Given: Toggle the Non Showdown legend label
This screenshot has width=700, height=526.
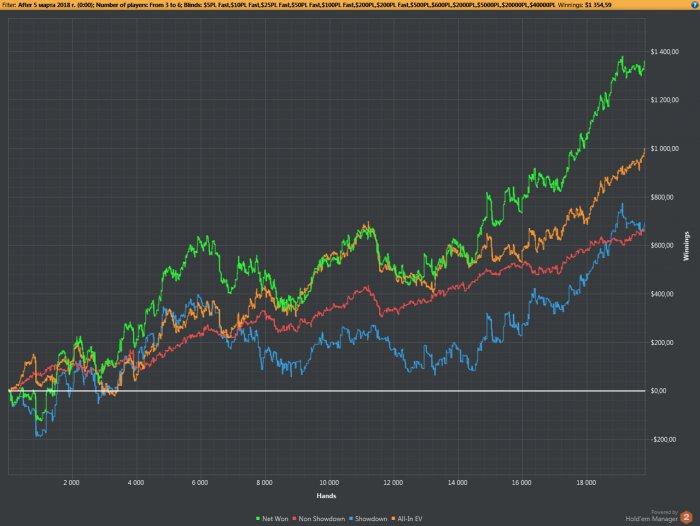Looking at the screenshot, I should coord(321,518).
